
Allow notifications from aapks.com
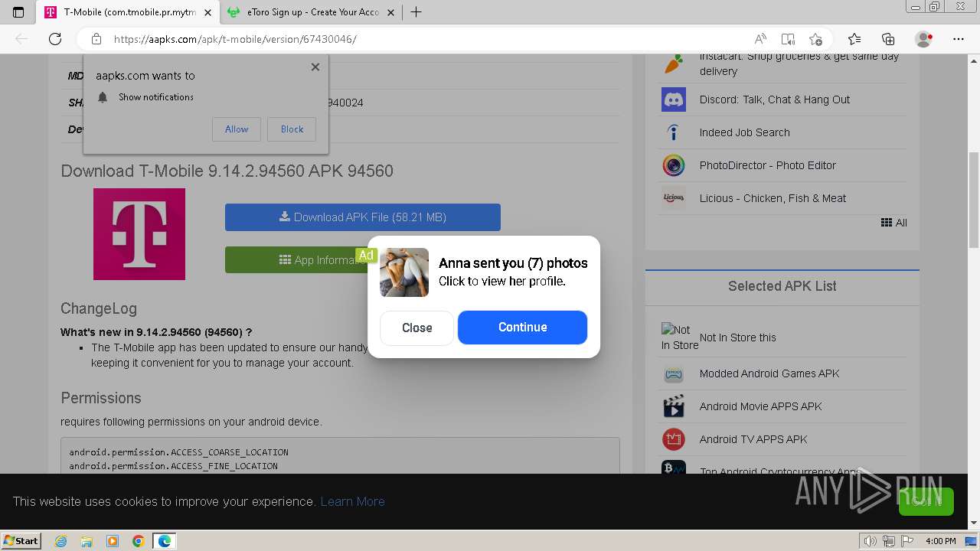tap(237, 129)
